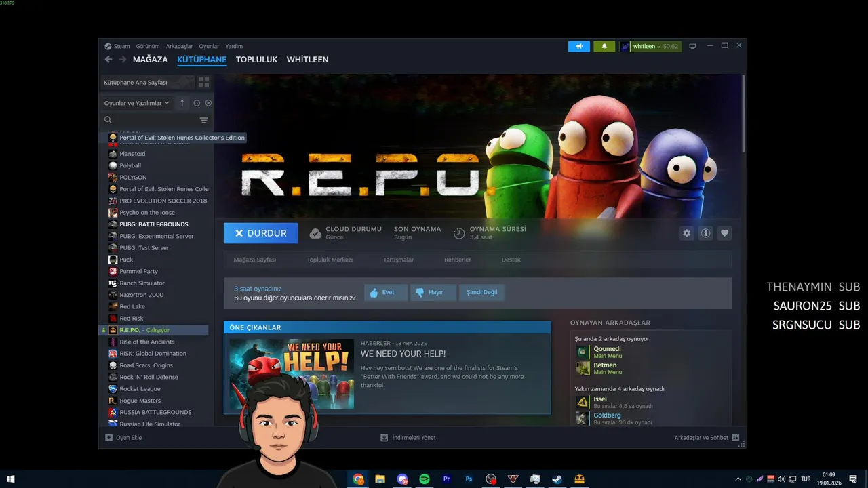Screen dimensions: 868x488
Task: Toggle the ready-to-play filter icon
Action: coord(208,103)
